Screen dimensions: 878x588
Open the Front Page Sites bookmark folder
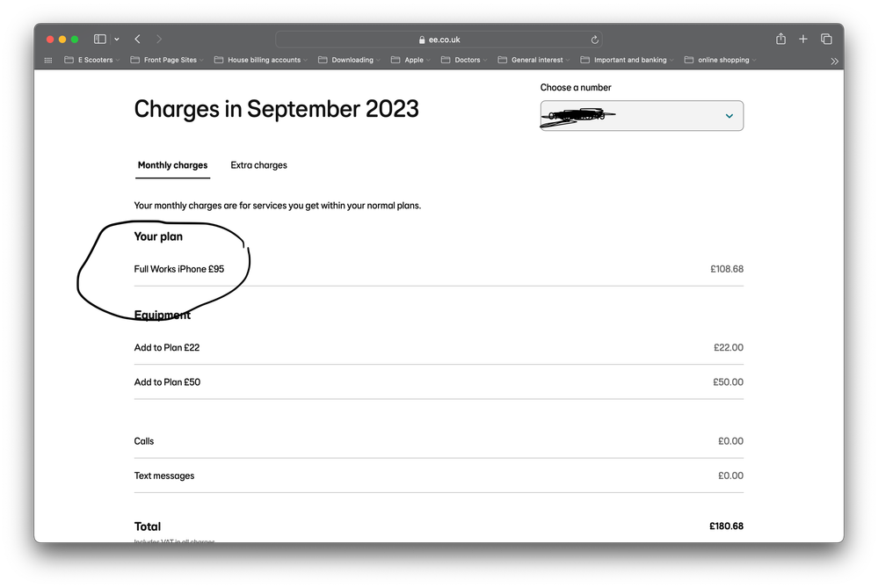167,60
